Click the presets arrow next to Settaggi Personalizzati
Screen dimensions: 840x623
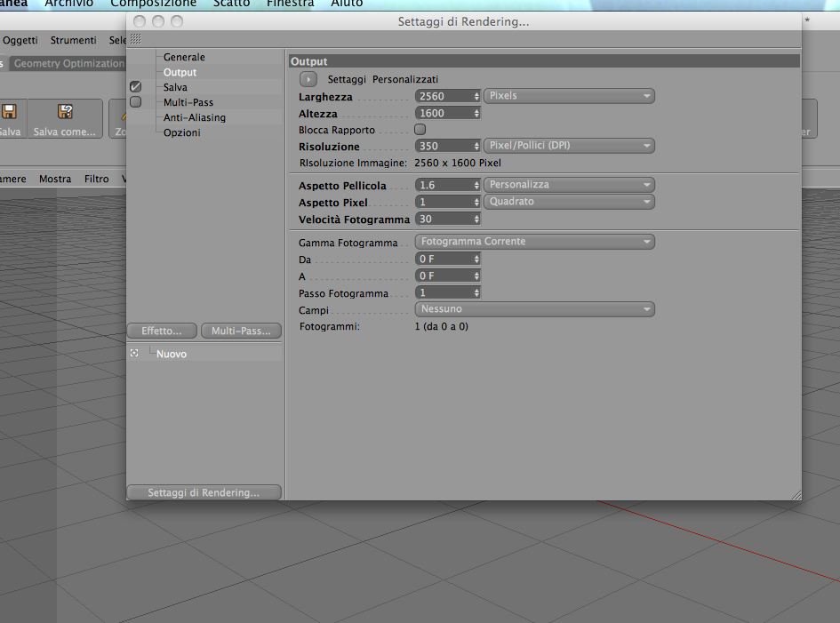pos(308,79)
